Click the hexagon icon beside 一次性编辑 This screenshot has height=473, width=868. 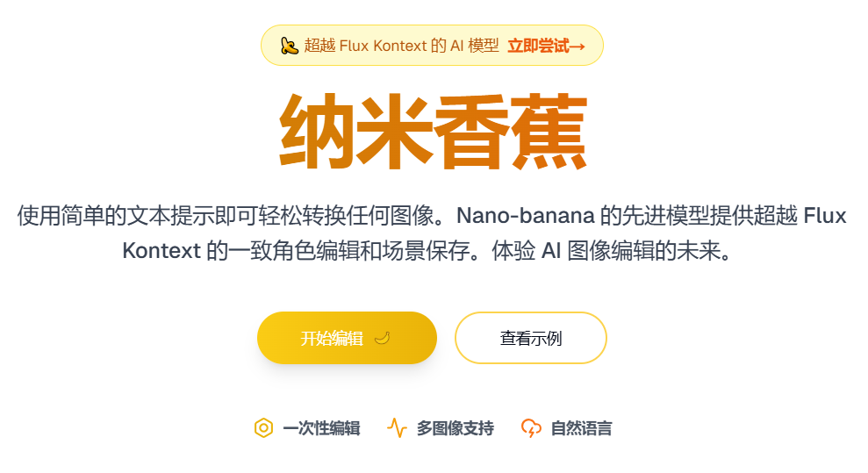tap(263, 428)
